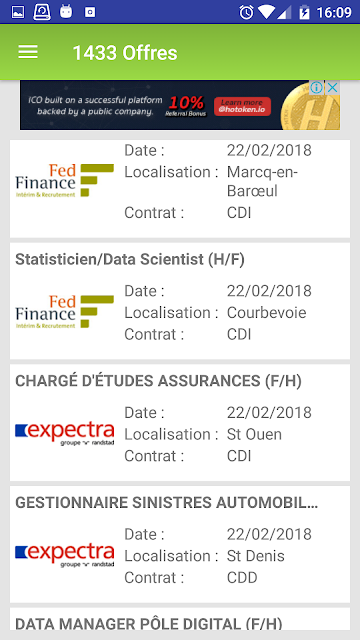Tap the gold coin image in ad
360x640 pixels.
311,107
